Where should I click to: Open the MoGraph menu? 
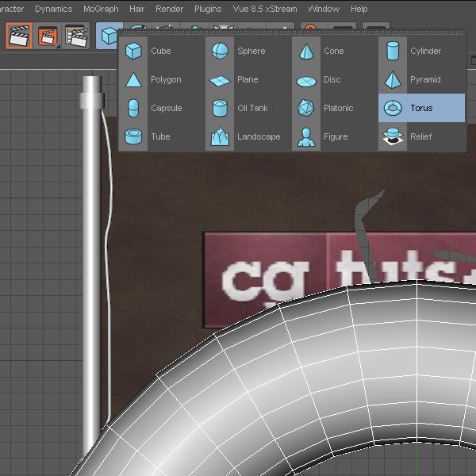(x=101, y=9)
